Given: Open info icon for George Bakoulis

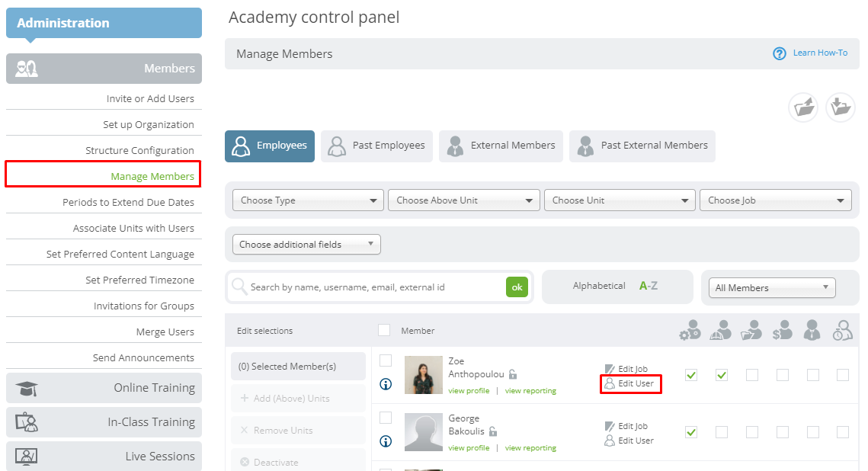Looking at the screenshot, I should [x=386, y=441].
